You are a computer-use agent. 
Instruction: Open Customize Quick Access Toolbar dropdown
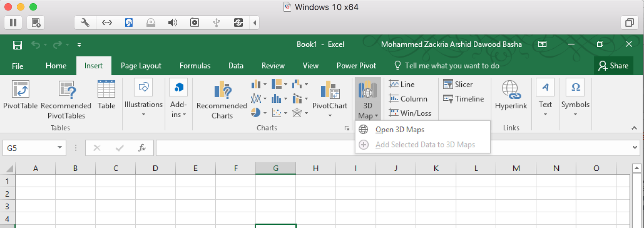pyautogui.click(x=79, y=45)
